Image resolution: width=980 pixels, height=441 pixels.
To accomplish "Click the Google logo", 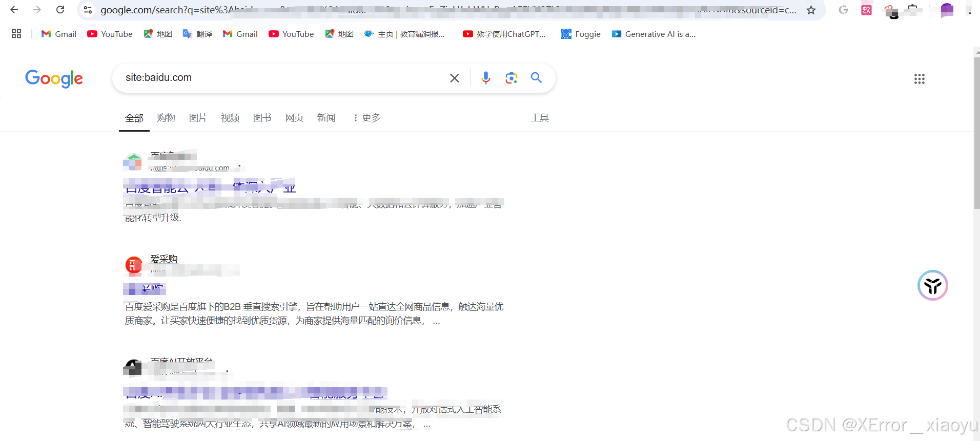I will click(x=54, y=78).
